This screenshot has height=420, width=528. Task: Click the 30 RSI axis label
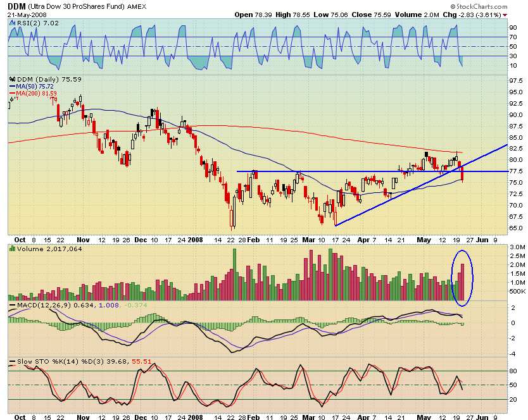(x=513, y=56)
